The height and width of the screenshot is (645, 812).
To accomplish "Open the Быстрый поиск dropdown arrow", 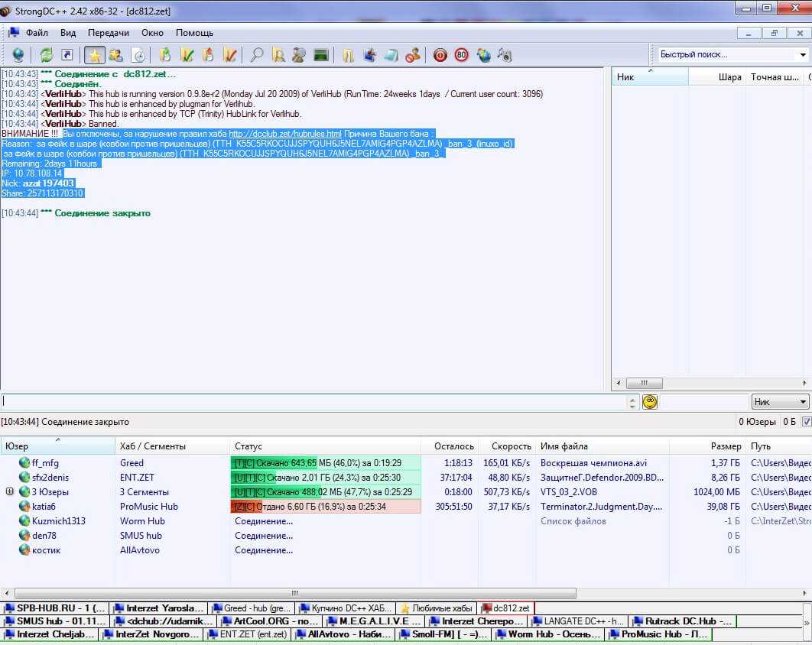I will [802, 54].
